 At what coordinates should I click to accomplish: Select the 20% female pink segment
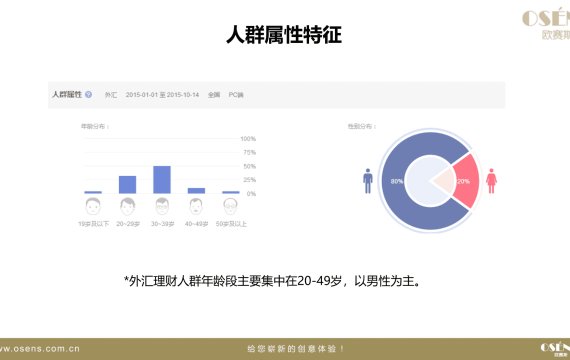coord(466,181)
